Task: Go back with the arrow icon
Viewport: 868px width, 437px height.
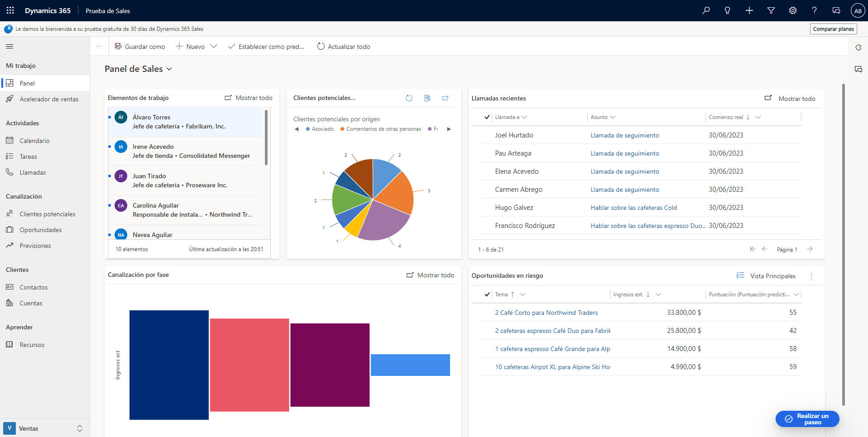Action: [x=100, y=46]
